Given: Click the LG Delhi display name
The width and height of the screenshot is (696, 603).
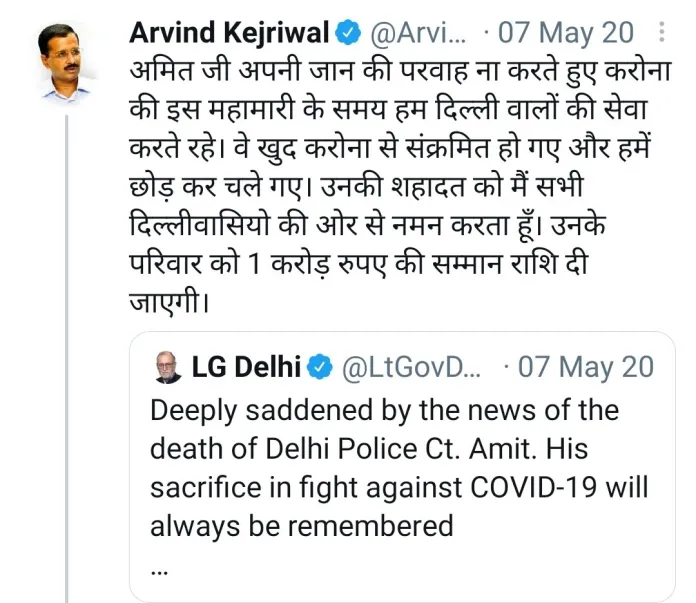Looking at the screenshot, I should coord(243,368).
